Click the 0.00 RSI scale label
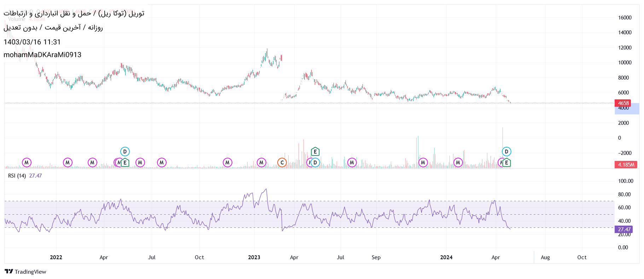Viewport: 644px width, 279px height. click(623, 248)
